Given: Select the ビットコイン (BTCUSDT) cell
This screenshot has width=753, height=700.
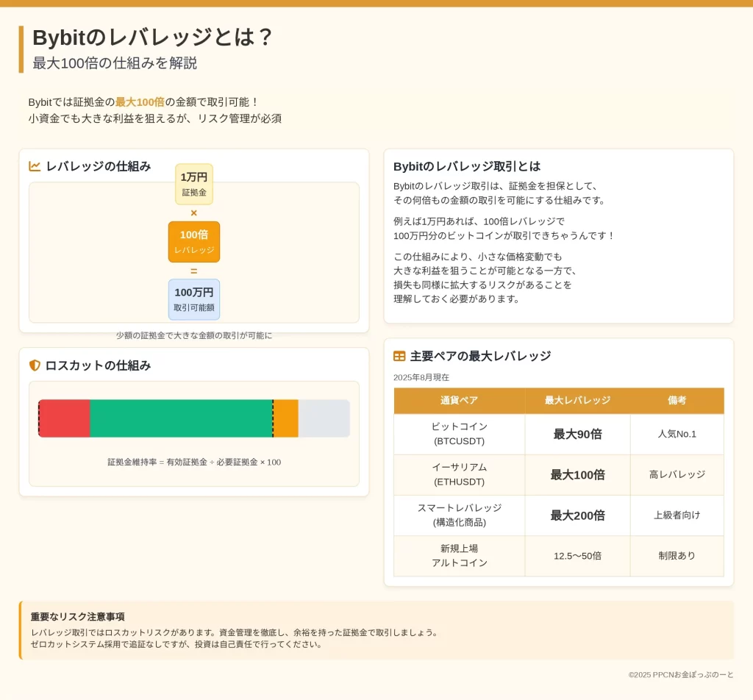Looking at the screenshot, I should [x=459, y=434].
